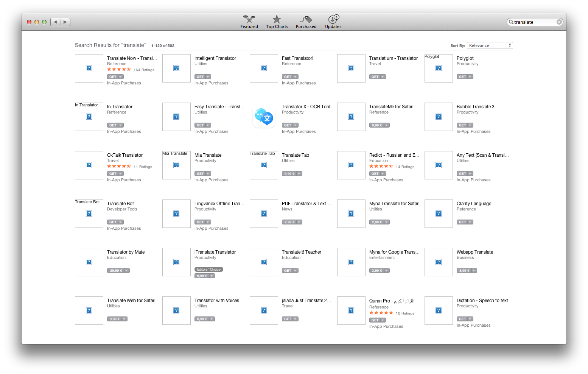Open Intelligent Translator app thumbnail

(x=176, y=68)
